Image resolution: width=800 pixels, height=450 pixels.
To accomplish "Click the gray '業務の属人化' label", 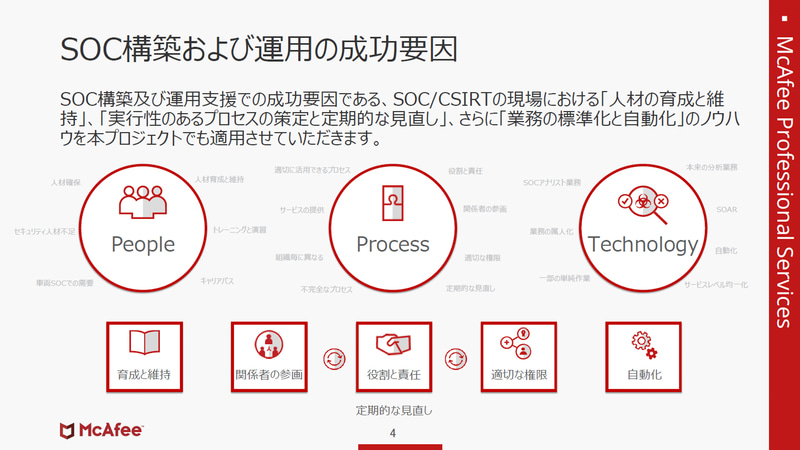I will point(551,232).
